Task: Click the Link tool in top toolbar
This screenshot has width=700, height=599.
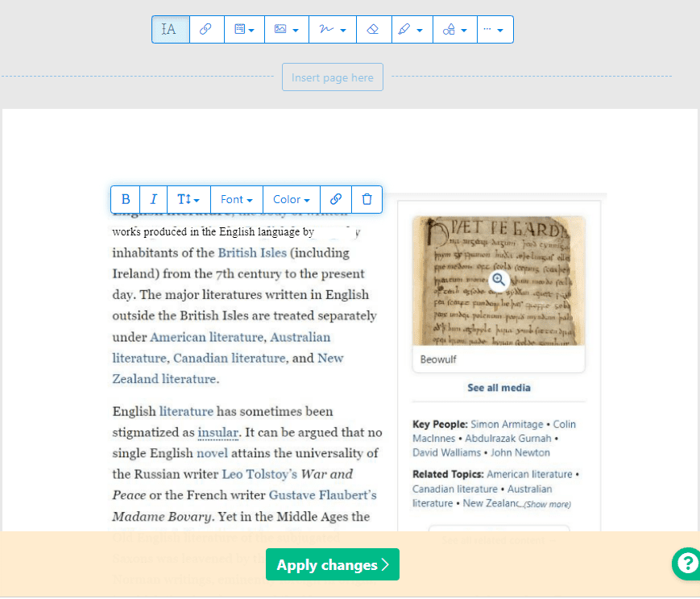Action: pyautogui.click(x=206, y=30)
